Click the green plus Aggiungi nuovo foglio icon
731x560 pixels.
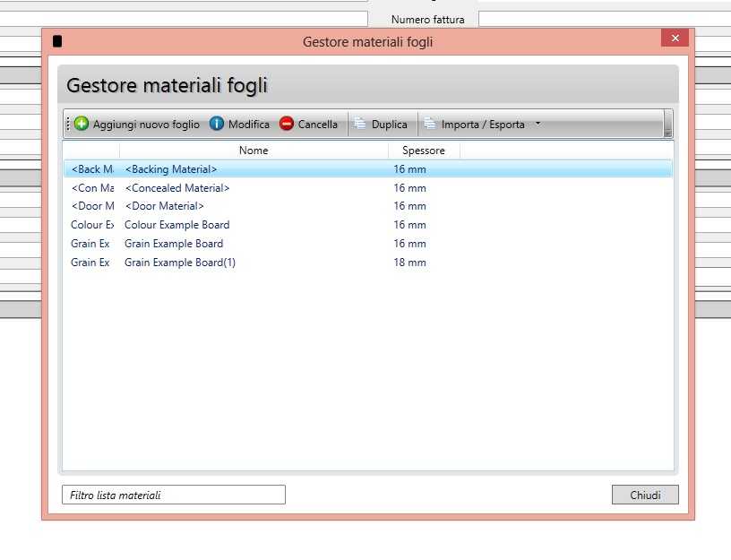[82, 125]
